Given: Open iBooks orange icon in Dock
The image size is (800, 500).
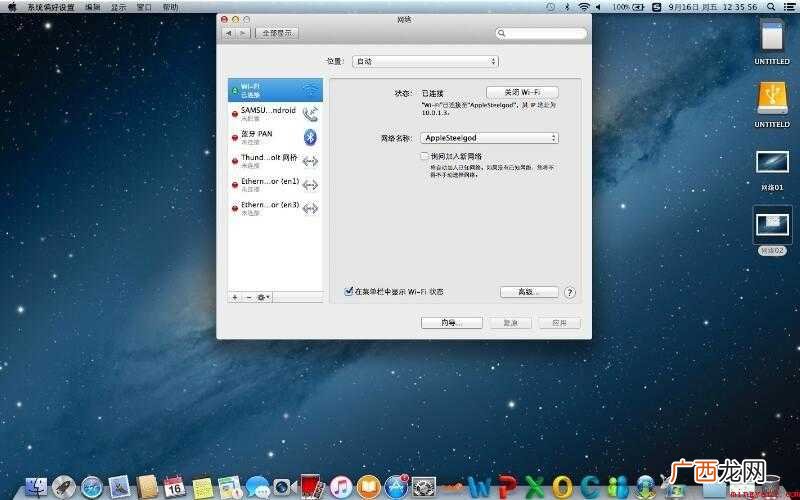Looking at the screenshot, I should click(x=368, y=487).
